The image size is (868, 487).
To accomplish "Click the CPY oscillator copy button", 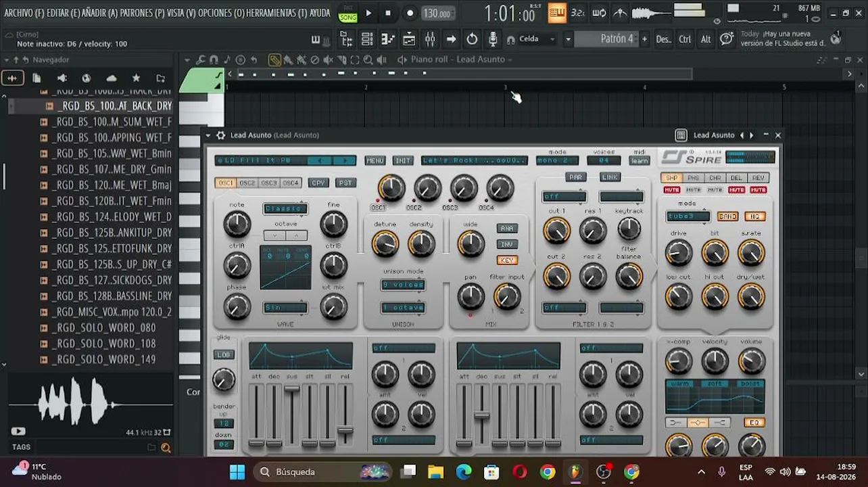I will click(x=318, y=183).
